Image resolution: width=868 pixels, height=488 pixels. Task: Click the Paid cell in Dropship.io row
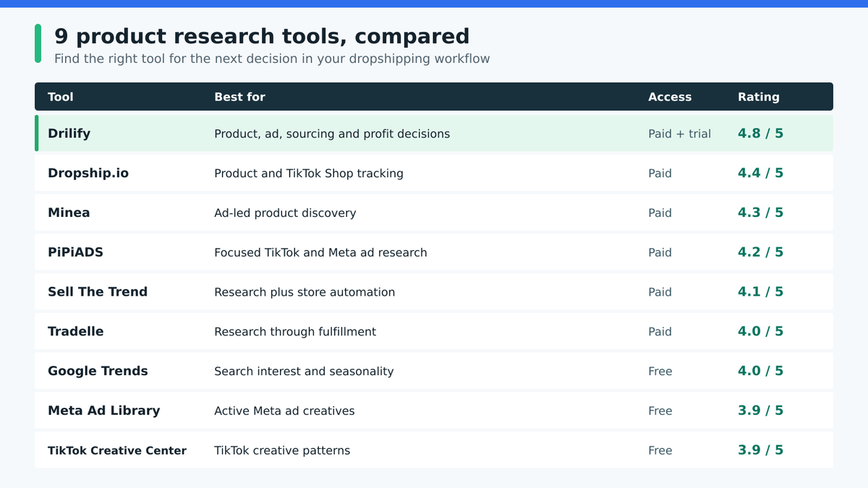(660, 174)
